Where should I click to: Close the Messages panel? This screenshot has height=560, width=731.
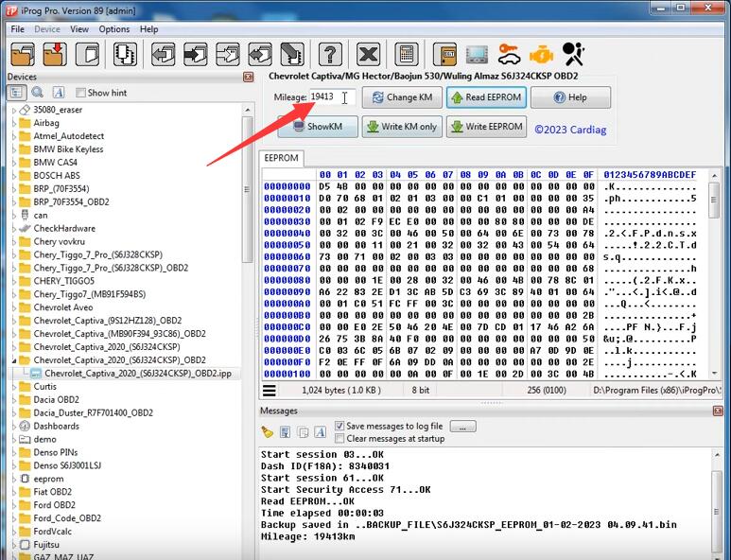coord(718,411)
